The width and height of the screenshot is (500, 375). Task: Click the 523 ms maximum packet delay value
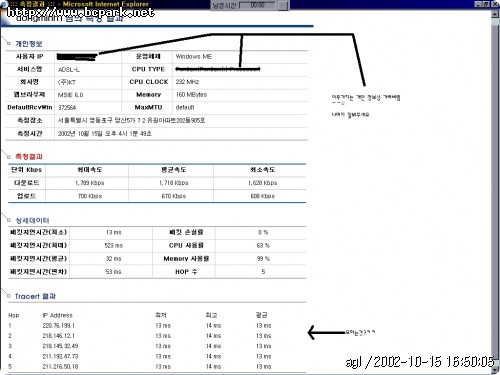click(x=114, y=246)
